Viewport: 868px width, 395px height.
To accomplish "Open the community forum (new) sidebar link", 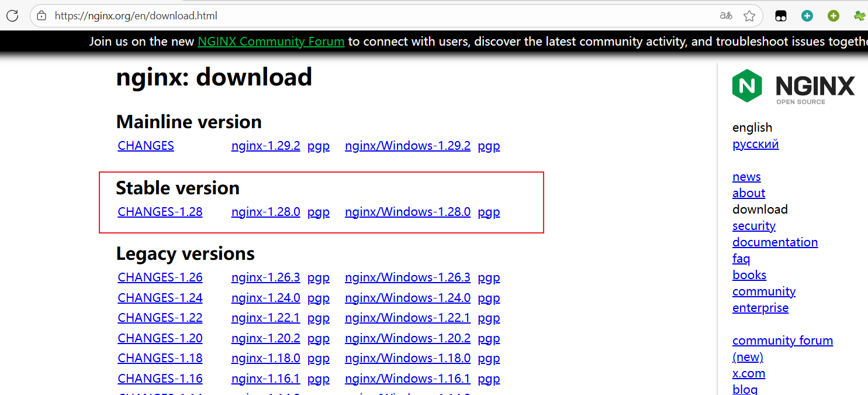I will coord(783,348).
